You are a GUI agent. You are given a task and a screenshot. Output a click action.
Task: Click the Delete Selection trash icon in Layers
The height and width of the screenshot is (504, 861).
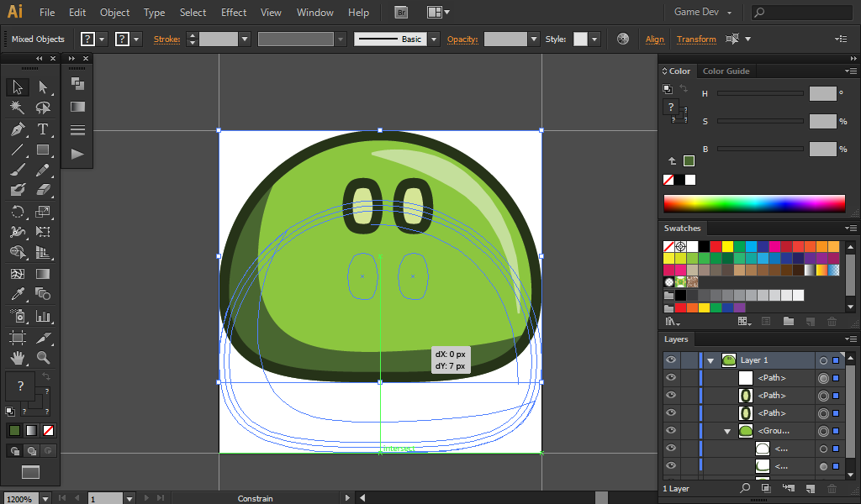[832, 488]
